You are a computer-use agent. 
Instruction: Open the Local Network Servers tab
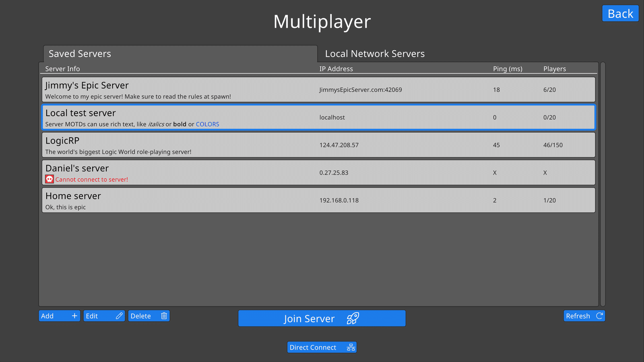(375, 54)
